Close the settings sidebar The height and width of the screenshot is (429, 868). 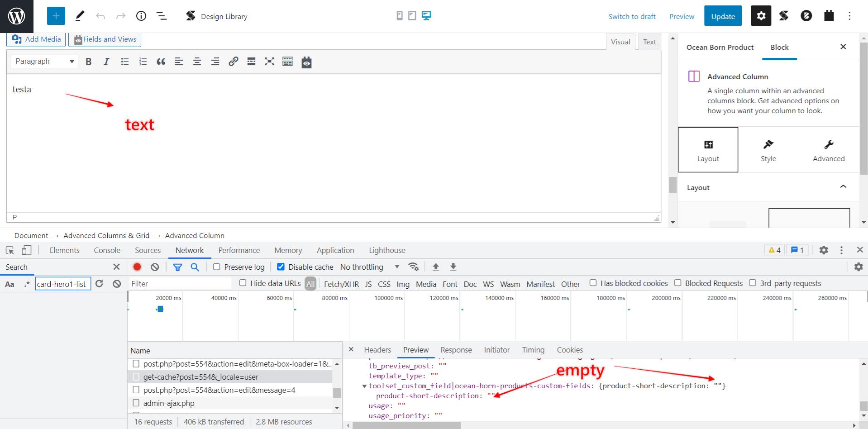pos(843,47)
